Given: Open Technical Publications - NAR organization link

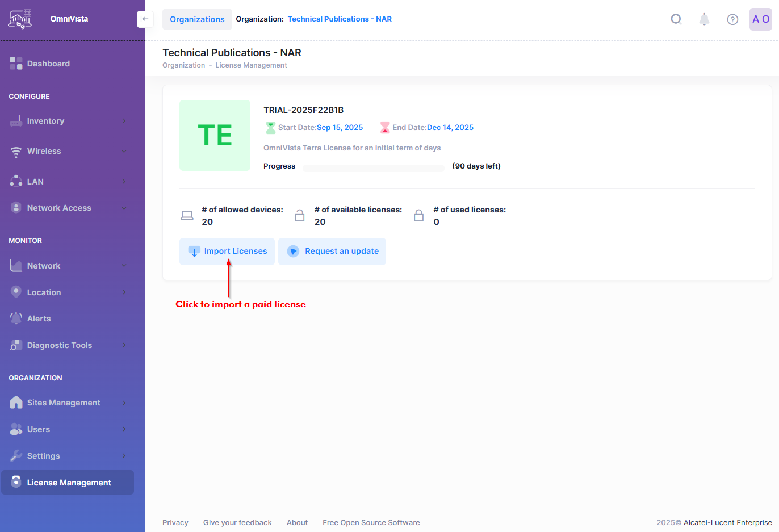Looking at the screenshot, I should [340, 19].
